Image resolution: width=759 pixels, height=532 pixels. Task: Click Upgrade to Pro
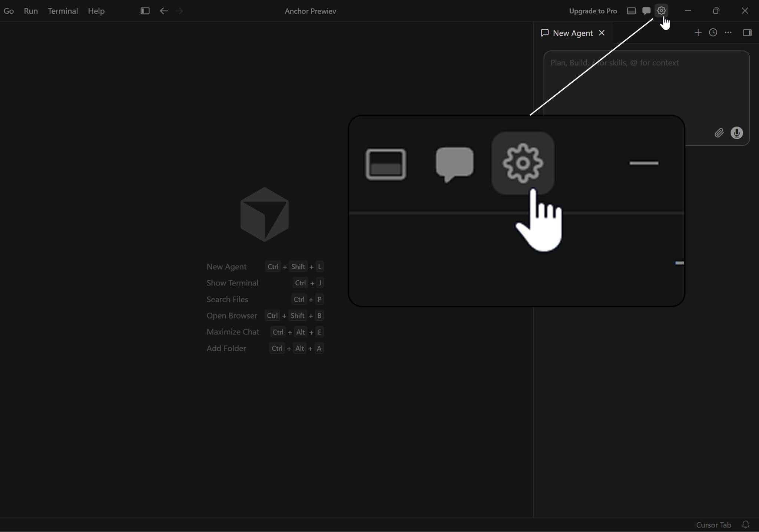(x=593, y=11)
